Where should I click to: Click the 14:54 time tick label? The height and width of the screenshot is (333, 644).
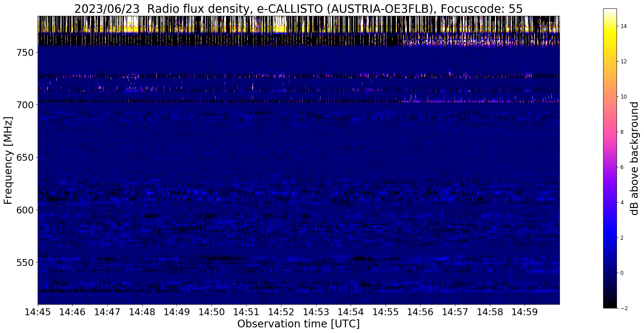(351, 312)
